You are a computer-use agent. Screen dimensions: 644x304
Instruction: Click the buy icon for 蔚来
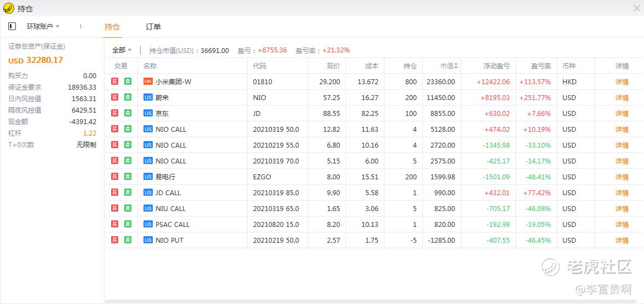pos(114,97)
